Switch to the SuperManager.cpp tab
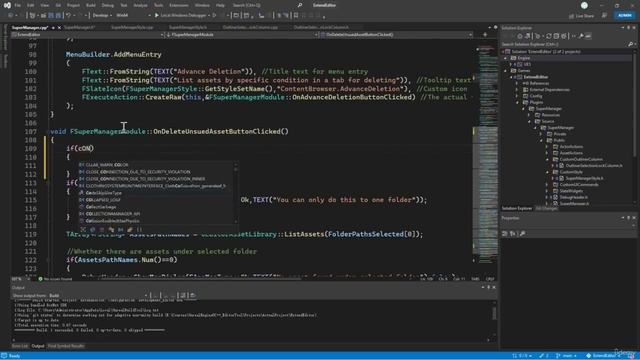The width and height of the screenshot is (640, 360). [x=30, y=27]
